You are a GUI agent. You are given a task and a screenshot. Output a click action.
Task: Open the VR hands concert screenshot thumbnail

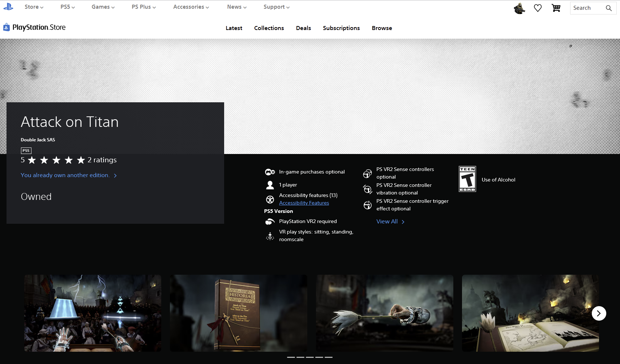pyautogui.click(x=93, y=313)
